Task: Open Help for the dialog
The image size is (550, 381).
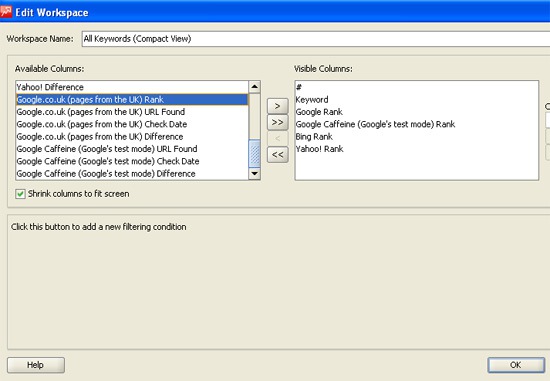Action: pos(36,365)
